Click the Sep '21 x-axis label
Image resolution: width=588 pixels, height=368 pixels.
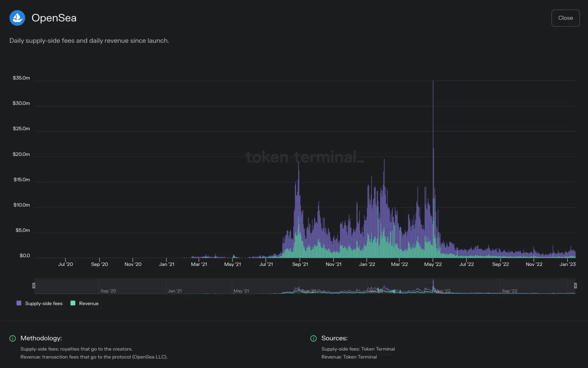(300, 264)
